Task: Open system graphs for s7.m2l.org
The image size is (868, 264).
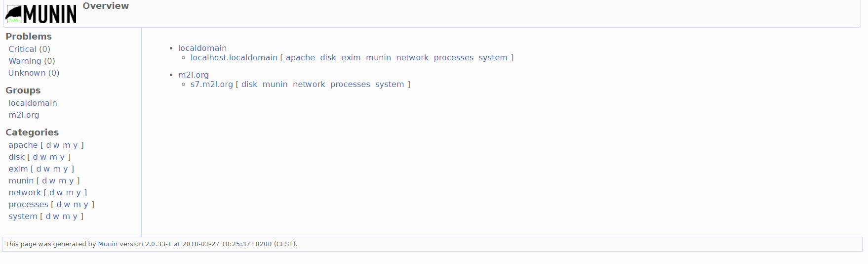Action: tap(389, 84)
